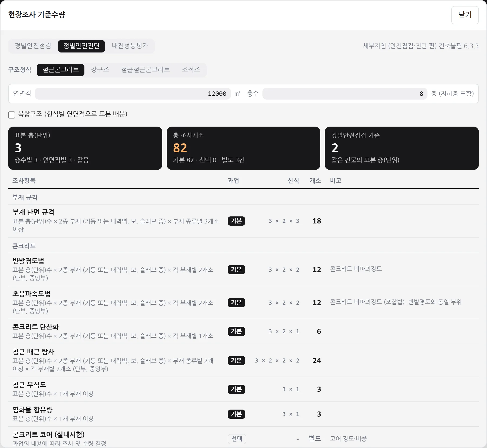Click the 산식 column header

coord(293,180)
